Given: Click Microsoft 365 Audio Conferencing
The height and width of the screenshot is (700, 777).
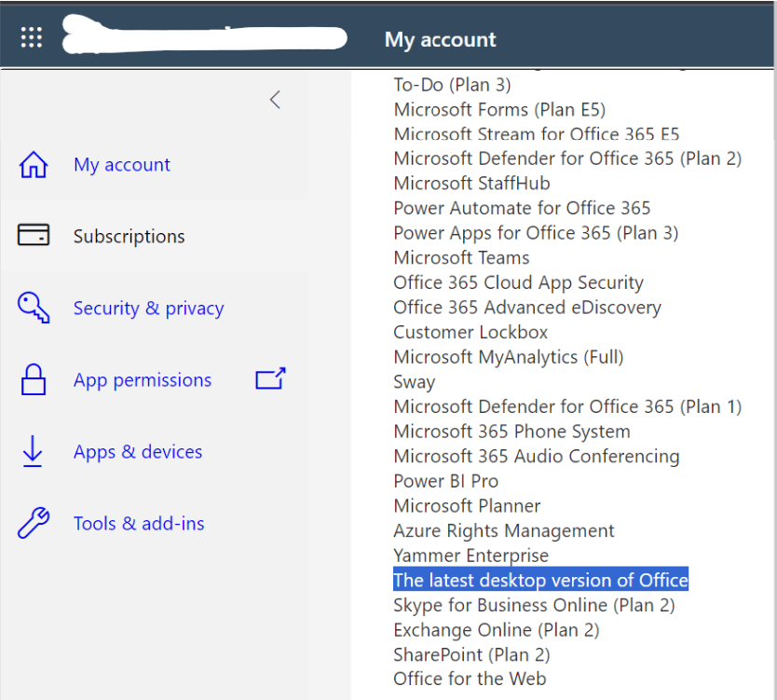Looking at the screenshot, I should [537, 456].
